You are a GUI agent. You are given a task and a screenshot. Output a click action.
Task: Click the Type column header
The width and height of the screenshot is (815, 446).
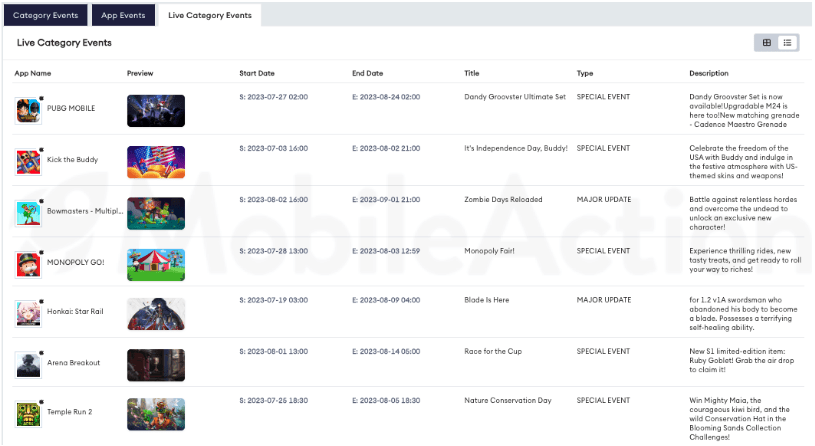pyautogui.click(x=585, y=73)
